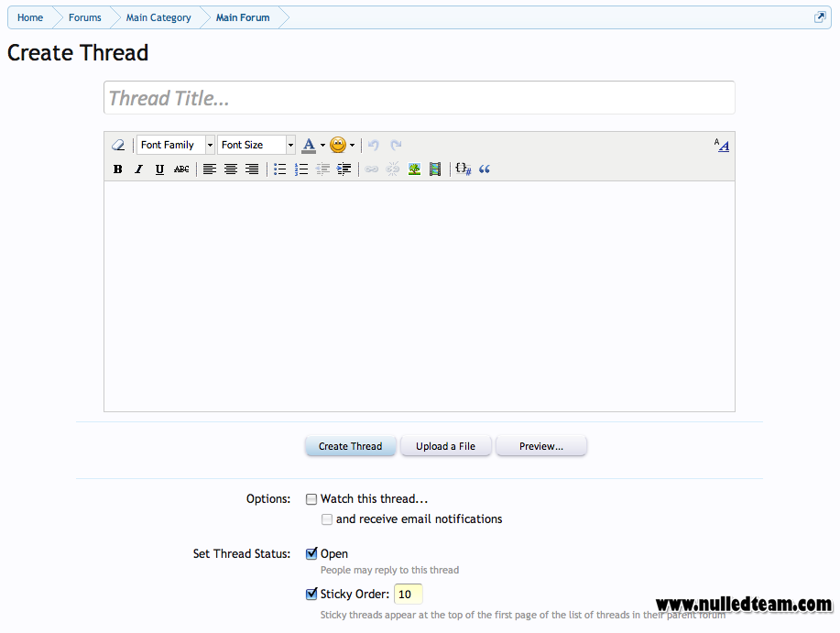The width and height of the screenshot is (840, 633).
Task: Click the smiley face icon
Action: pos(337,145)
